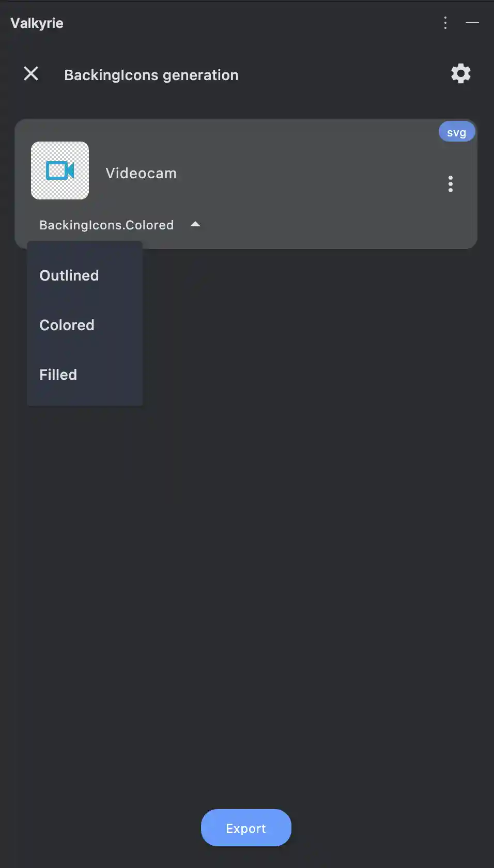
Task: Click the Export button
Action: coord(246,828)
